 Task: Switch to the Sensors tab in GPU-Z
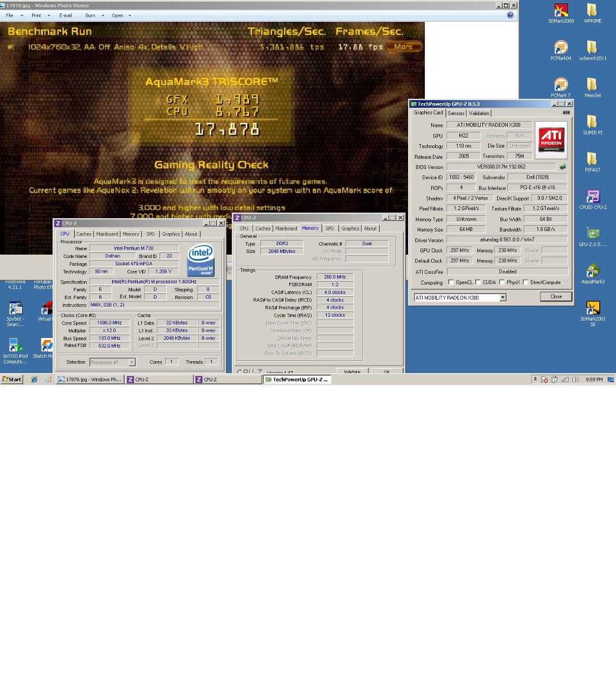tap(456, 113)
